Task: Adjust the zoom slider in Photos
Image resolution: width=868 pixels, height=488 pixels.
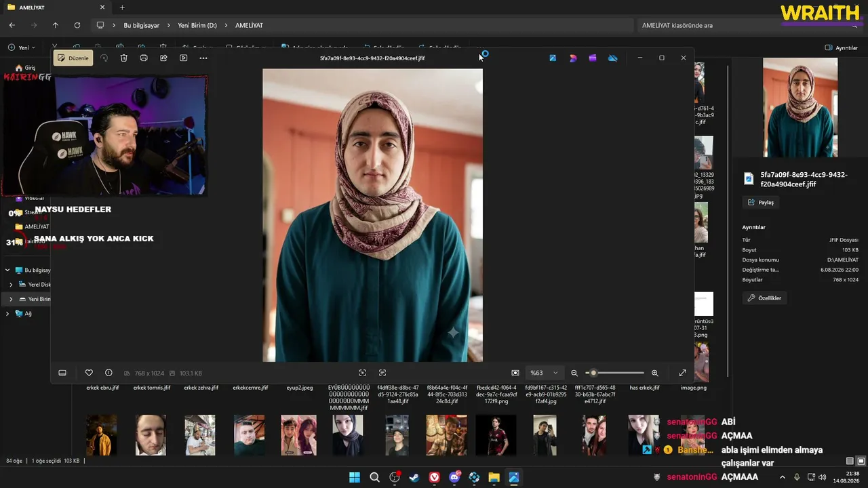Action: click(x=614, y=373)
